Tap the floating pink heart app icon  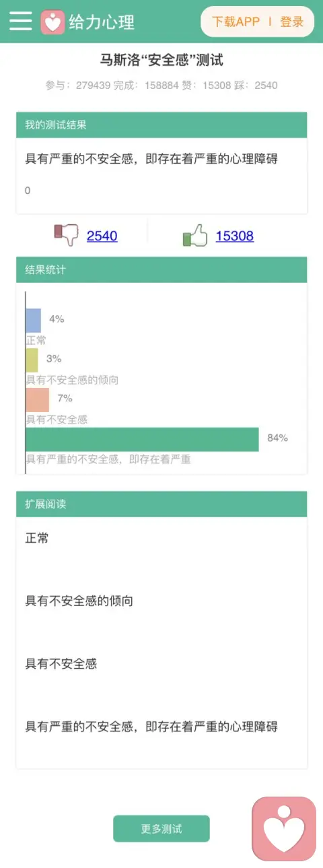pyautogui.click(x=284, y=829)
